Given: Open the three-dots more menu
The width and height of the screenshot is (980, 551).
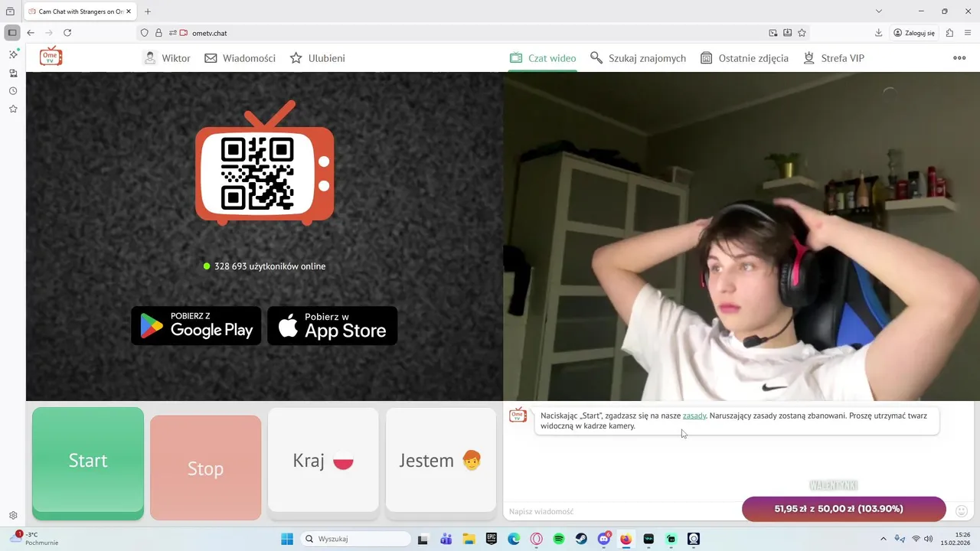Looking at the screenshot, I should click(x=959, y=58).
